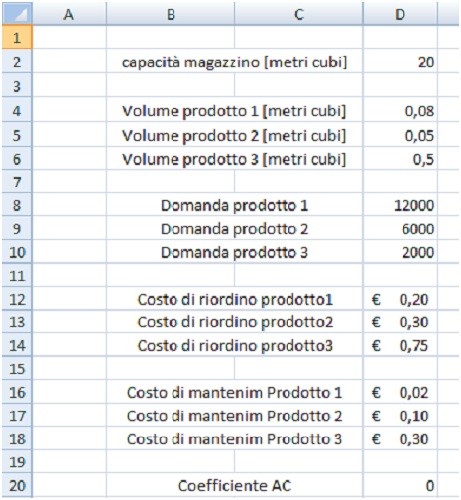Select Domanda prodotto 2 label cell

(235, 229)
